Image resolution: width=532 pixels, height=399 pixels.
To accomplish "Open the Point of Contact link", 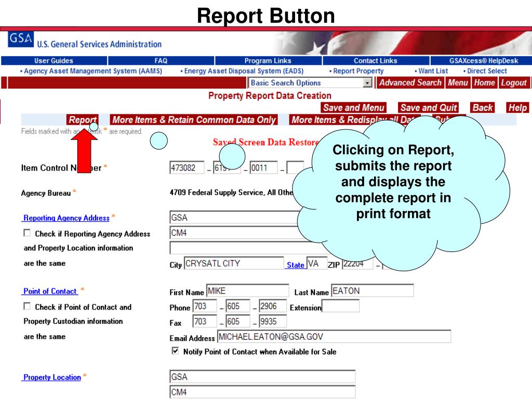I will pos(50,291).
